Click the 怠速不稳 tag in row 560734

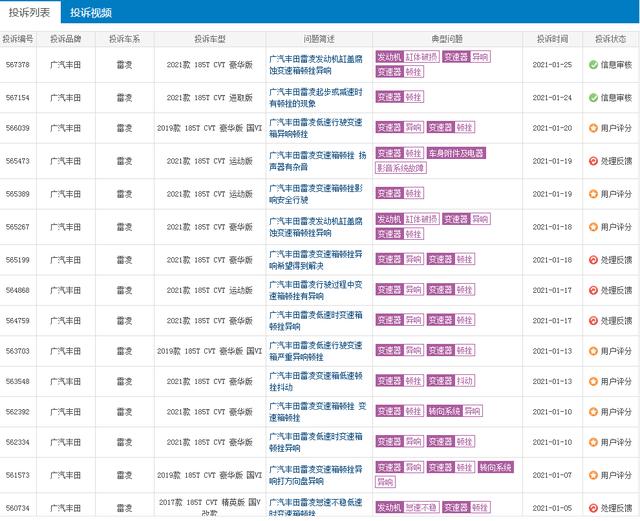click(x=421, y=508)
